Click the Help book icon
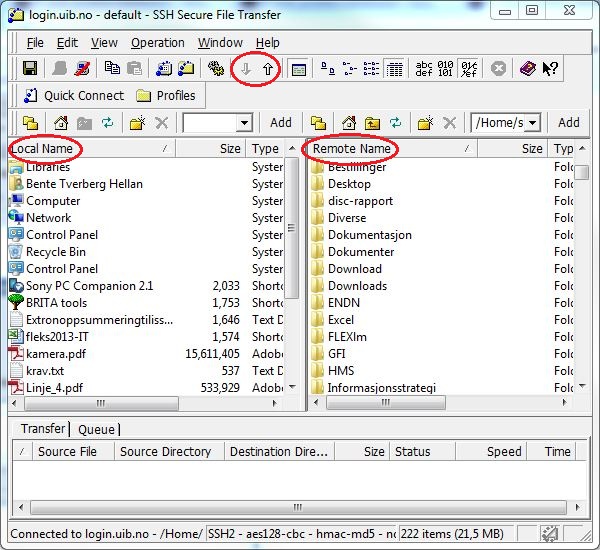 click(x=527, y=69)
